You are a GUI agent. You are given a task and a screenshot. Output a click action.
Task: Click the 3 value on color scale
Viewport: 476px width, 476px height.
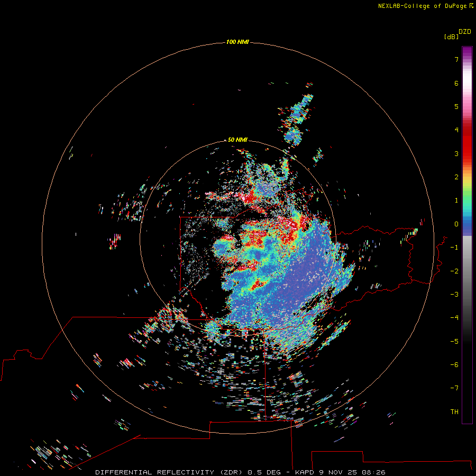pos(456,153)
